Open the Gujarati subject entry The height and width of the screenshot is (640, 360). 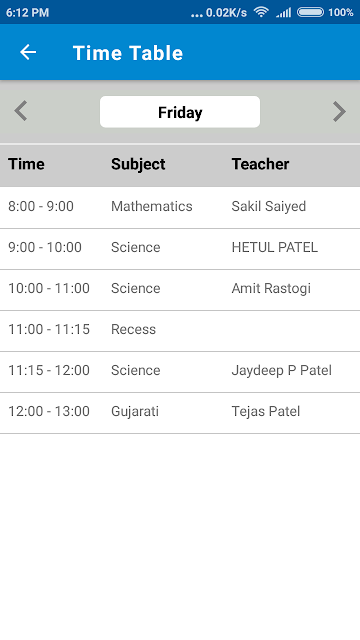(x=135, y=411)
